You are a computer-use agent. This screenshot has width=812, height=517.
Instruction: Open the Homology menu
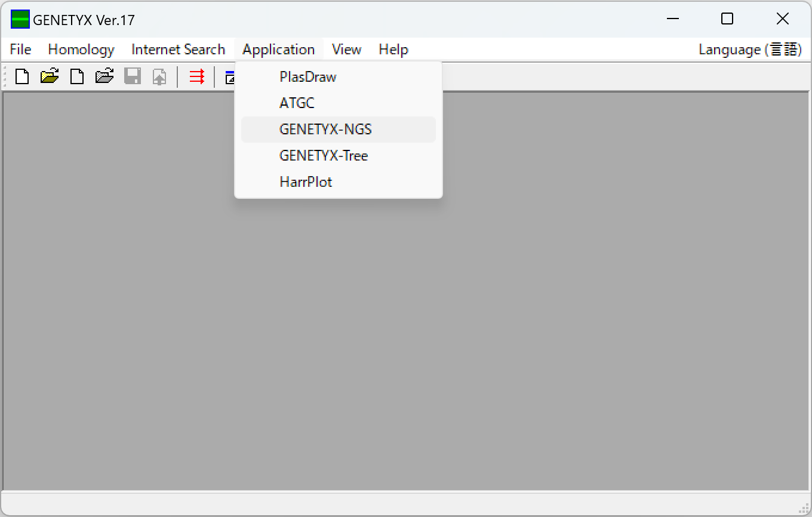click(81, 50)
